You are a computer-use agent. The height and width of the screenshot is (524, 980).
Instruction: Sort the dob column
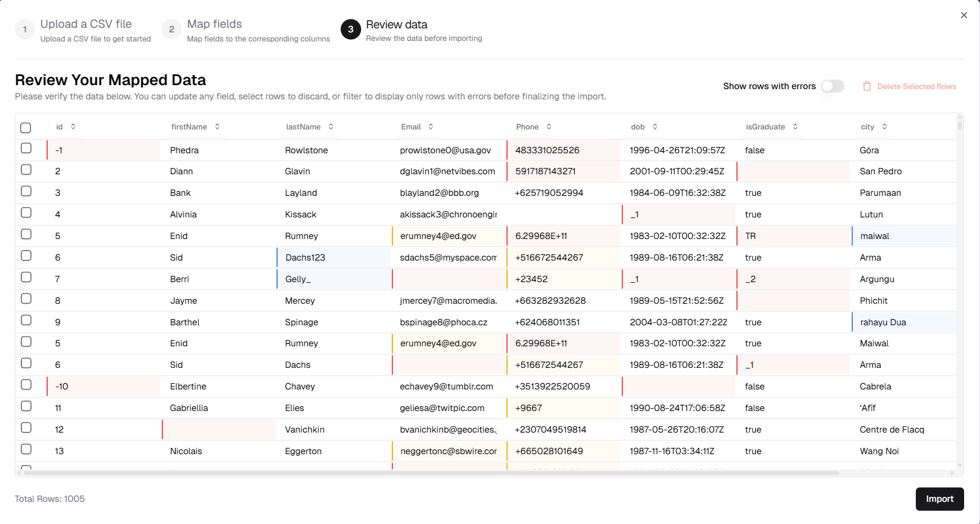tap(655, 127)
